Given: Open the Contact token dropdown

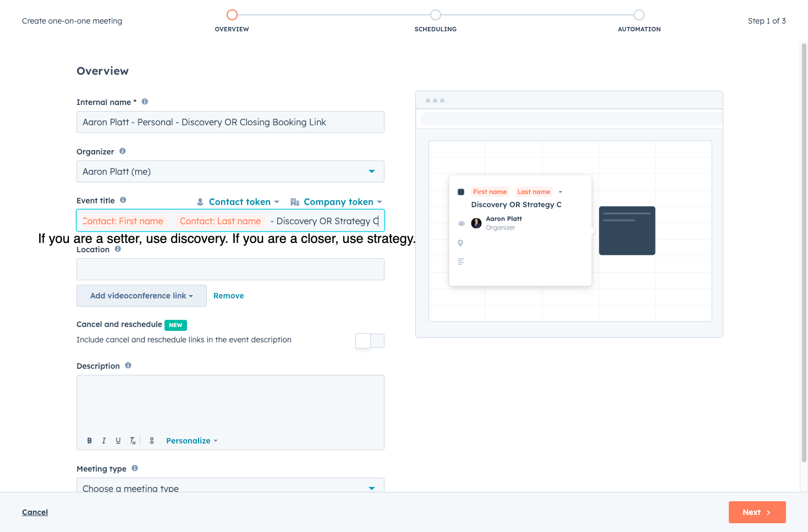Looking at the screenshot, I should [x=238, y=202].
